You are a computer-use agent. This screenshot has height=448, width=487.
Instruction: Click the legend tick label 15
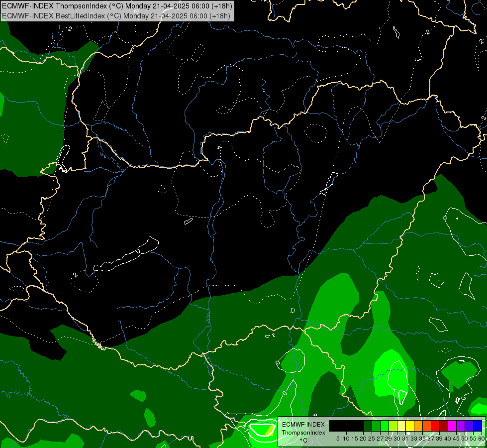(355, 439)
